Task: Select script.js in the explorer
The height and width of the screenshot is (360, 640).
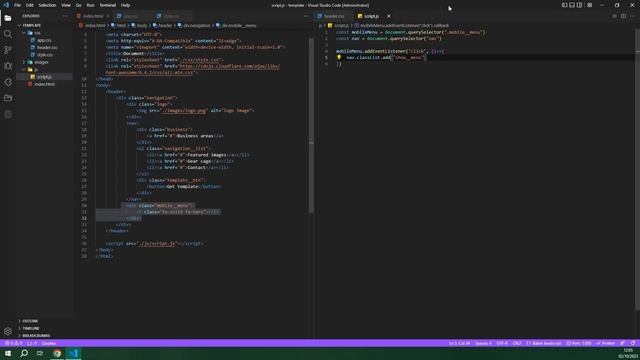Action: coord(44,77)
